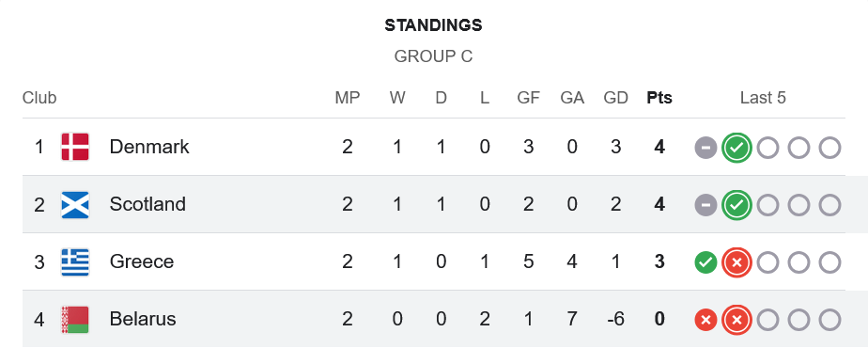Select Denmark's green win checkmark icon

pyautogui.click(x=736, y=148)
